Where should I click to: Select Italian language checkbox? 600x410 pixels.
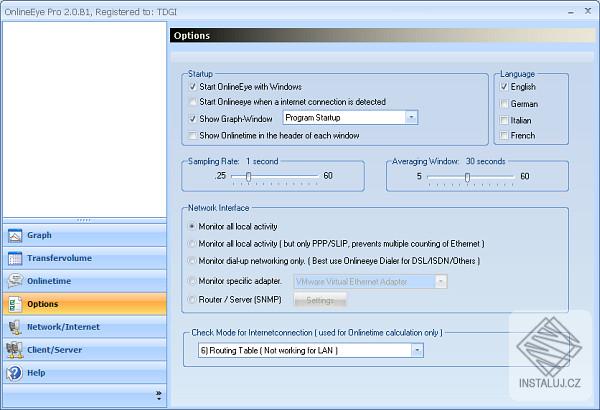(504, 121)
